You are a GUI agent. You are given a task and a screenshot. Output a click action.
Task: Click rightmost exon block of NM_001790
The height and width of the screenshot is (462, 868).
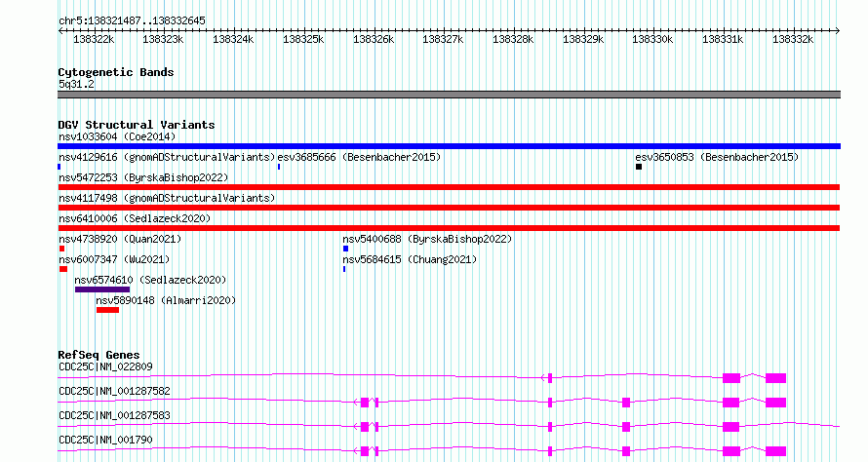click(775, 451)
